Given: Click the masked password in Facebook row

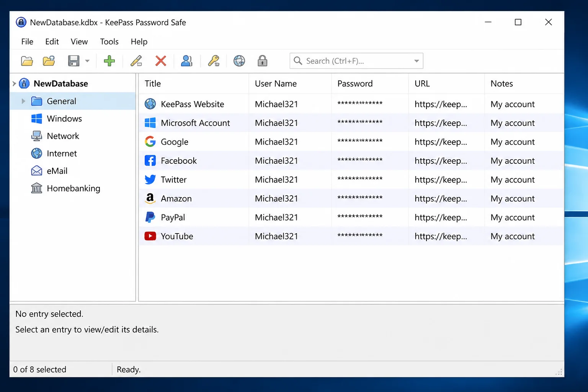Looking at the screenshot, I should [x=360, y=160].
